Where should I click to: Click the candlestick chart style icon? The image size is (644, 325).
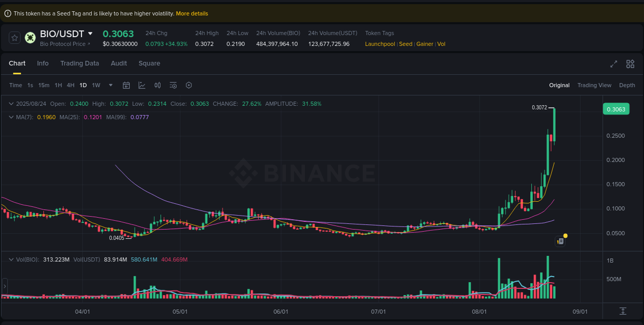pos(158,85)
